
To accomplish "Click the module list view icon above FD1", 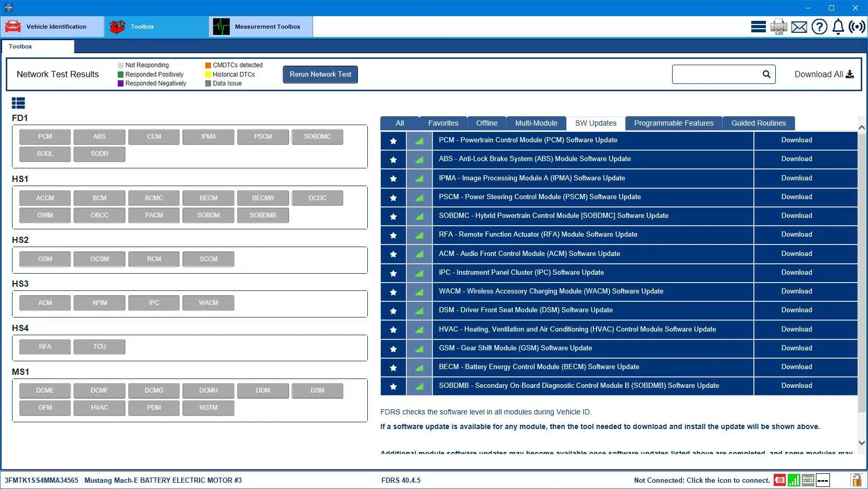I will pos(18,103).
